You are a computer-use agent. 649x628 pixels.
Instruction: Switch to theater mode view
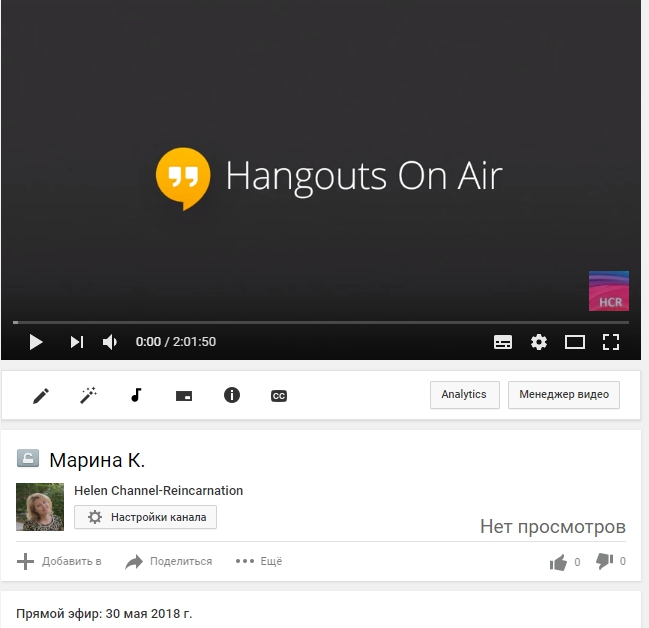(575, 342)
